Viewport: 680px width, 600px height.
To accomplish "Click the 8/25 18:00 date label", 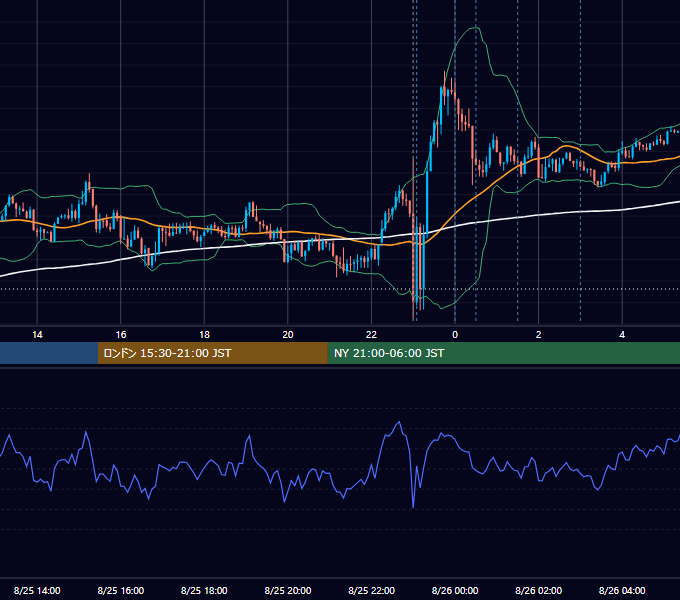I will tap(204, 590).
